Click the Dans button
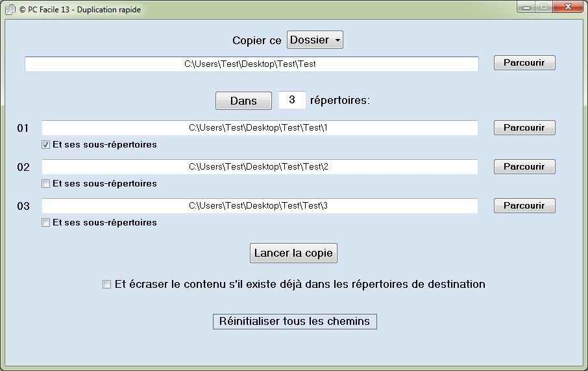The width and height of the screenshot is (588, 371). (x=243, y=101)
